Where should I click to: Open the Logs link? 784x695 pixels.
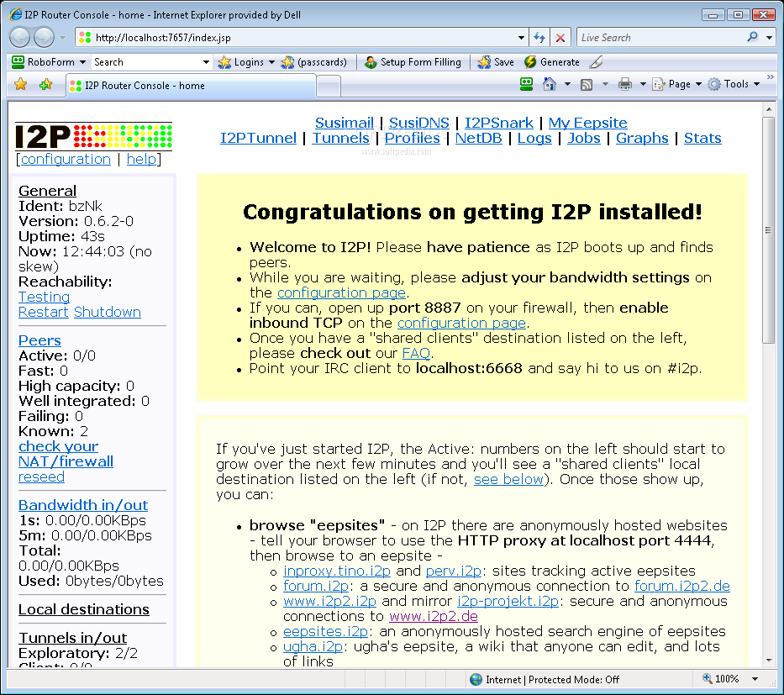(x=534, y=138)
